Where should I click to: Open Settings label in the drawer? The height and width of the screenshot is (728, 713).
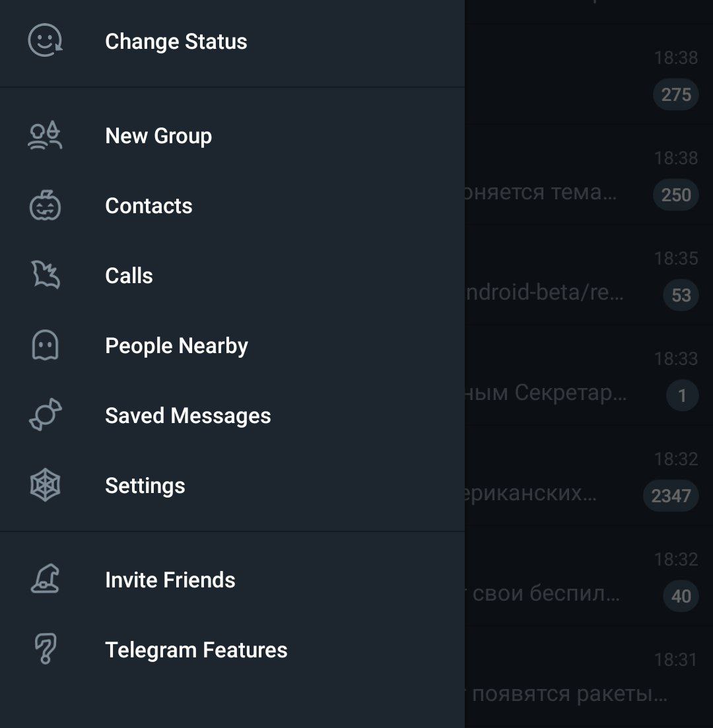[x=145, y=486]
